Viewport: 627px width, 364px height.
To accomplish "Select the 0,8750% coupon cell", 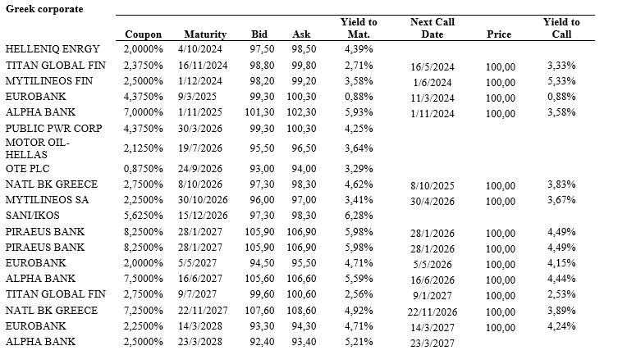I will tap(144, 169).
